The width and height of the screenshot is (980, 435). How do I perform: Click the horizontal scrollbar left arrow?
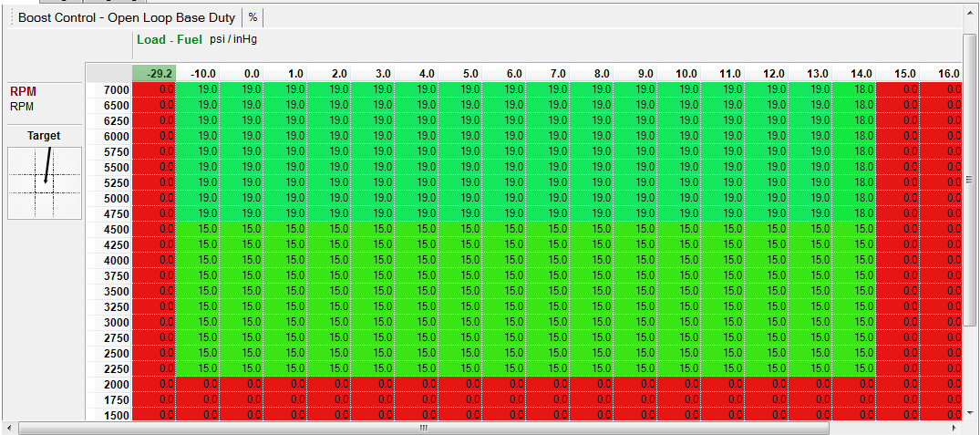(9, 428)
